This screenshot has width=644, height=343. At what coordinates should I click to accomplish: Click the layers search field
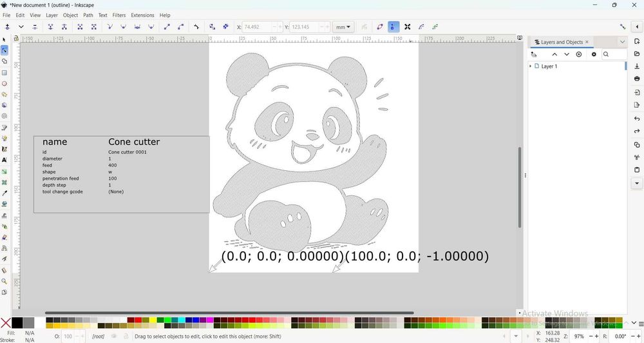[614, 54]
